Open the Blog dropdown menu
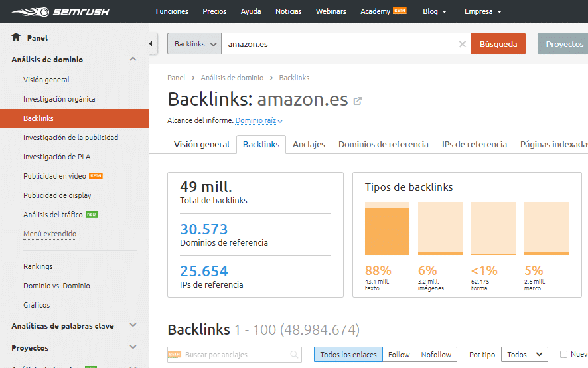 435,12
